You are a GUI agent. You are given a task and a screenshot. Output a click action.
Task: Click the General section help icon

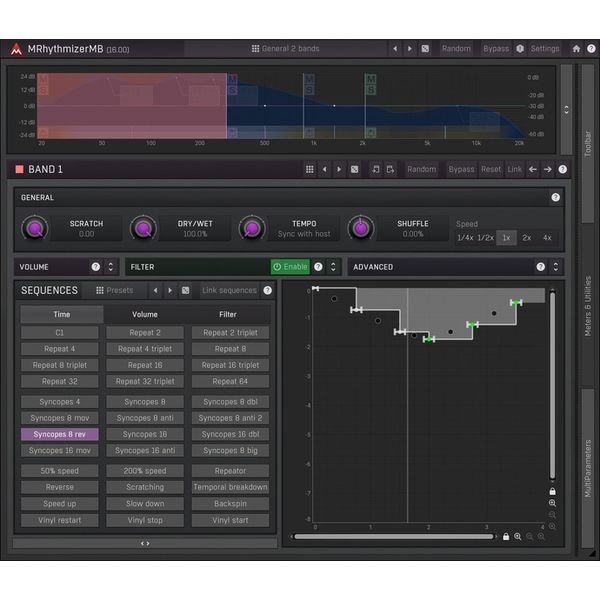[x=556, y=198]
